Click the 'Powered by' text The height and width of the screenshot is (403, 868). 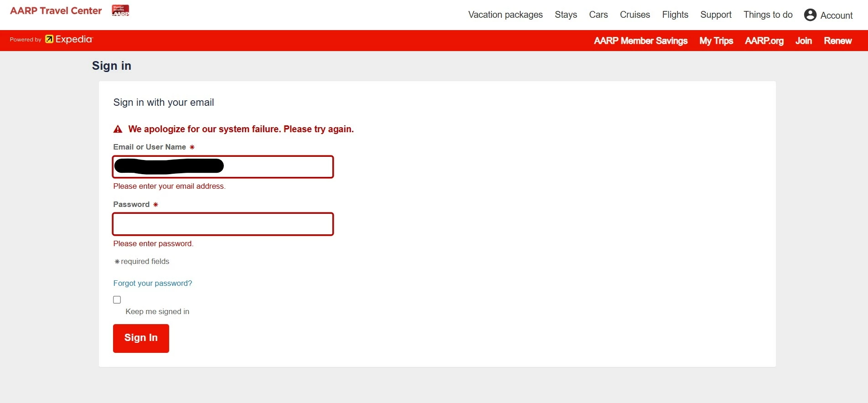tap(26, 40)
